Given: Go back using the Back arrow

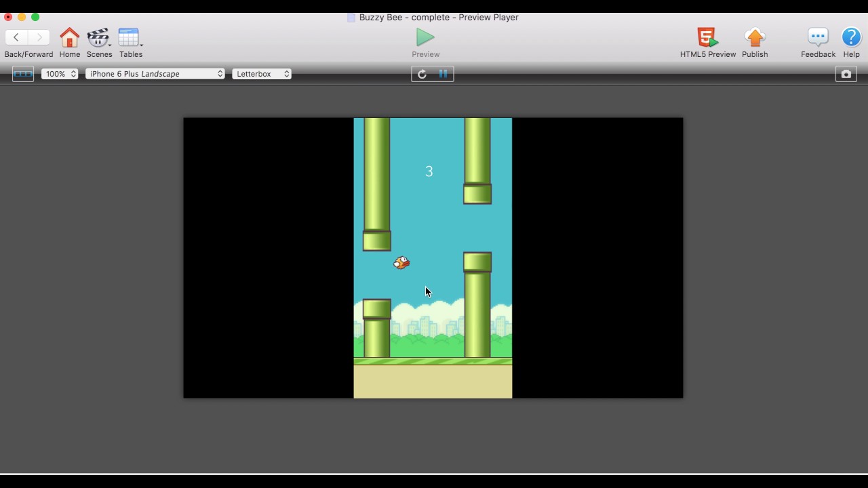Looking at the screenshot, I should [16, 37].
